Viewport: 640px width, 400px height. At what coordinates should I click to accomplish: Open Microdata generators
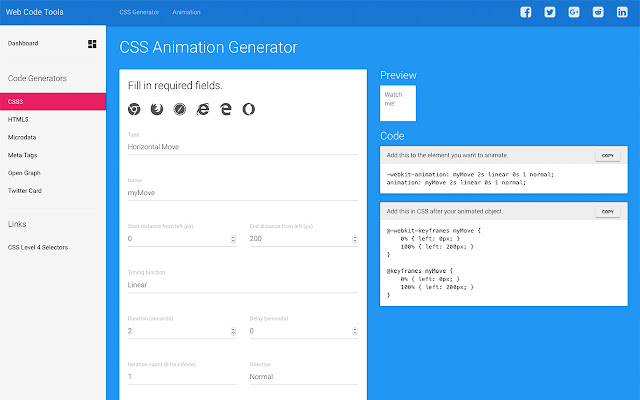click(x=22, y=138)
